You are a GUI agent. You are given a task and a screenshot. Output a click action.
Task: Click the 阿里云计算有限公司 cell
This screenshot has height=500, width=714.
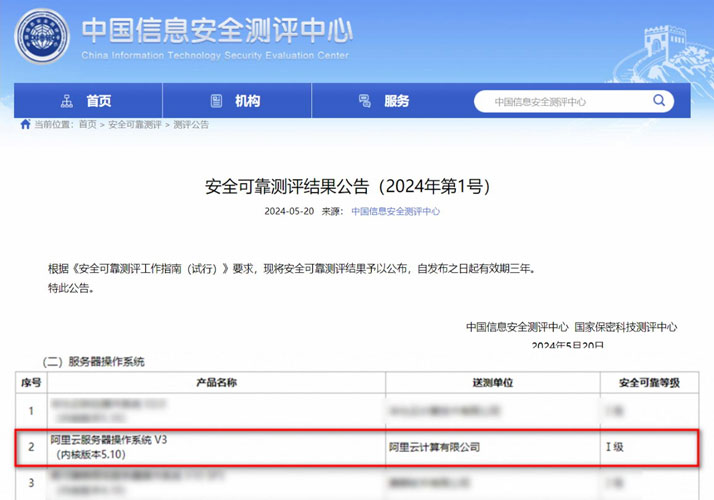tap(434, 447)
